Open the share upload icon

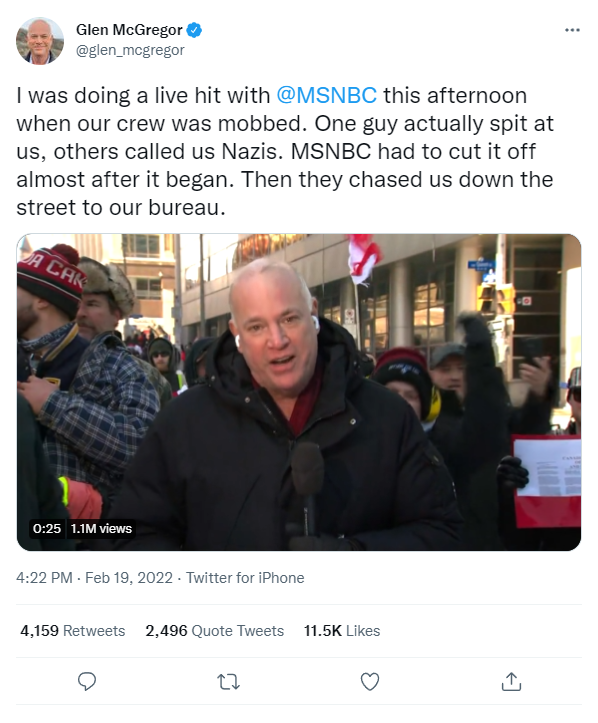pyautogui.click(x=511, y=682)
